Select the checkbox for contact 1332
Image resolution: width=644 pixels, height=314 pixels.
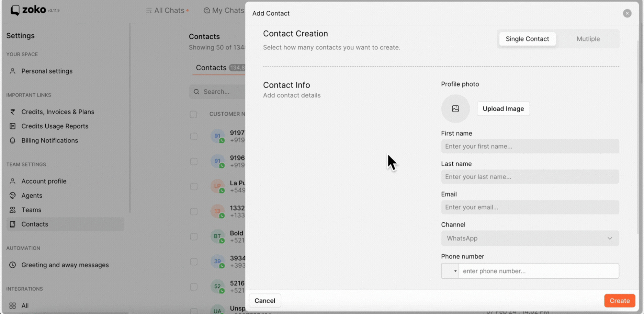[x=194, y=211]
